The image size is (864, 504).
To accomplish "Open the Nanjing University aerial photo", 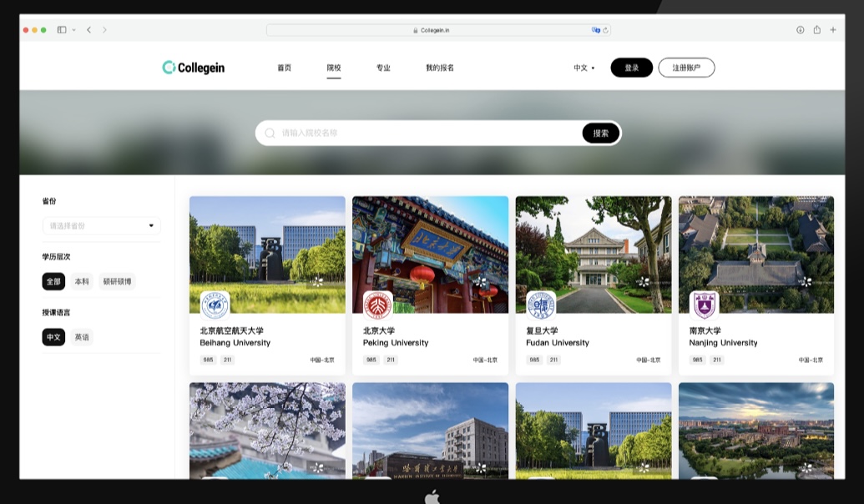I will click(756, 255).
